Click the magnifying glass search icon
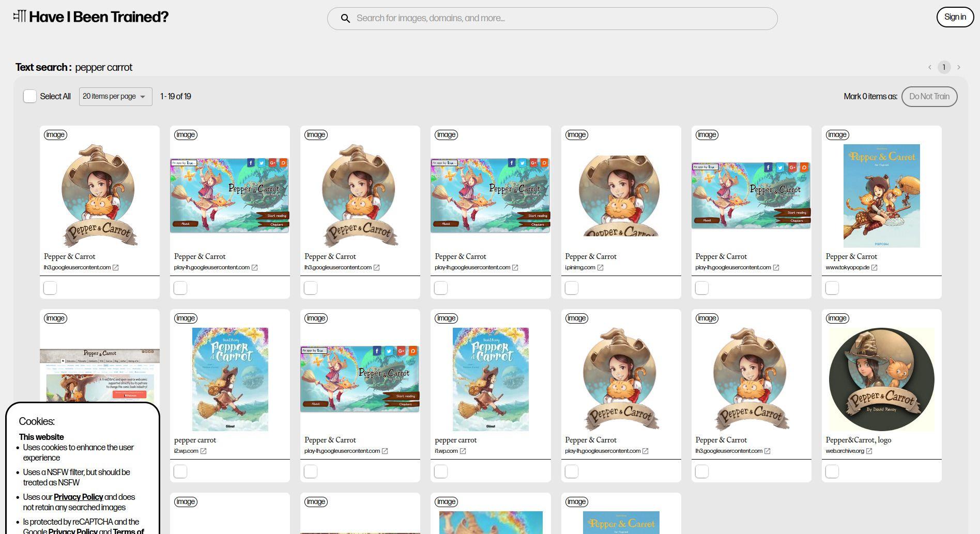The height and width of the screenshot is (534, 980). (345, 18)
